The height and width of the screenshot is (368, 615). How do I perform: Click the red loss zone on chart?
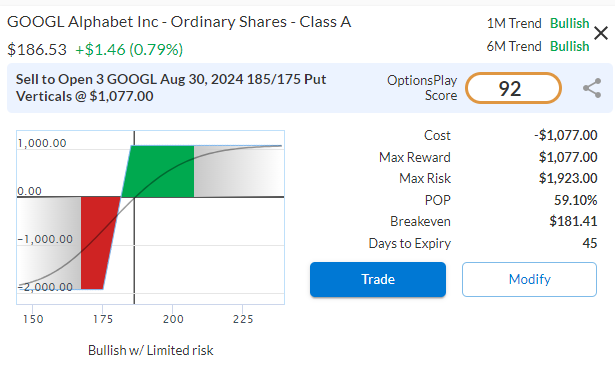pos(98,243)
